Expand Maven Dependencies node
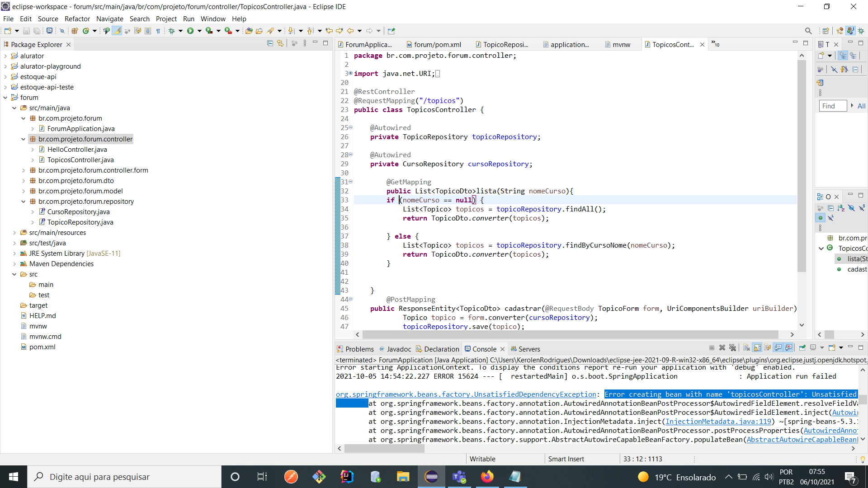 (x=14, y=264)
